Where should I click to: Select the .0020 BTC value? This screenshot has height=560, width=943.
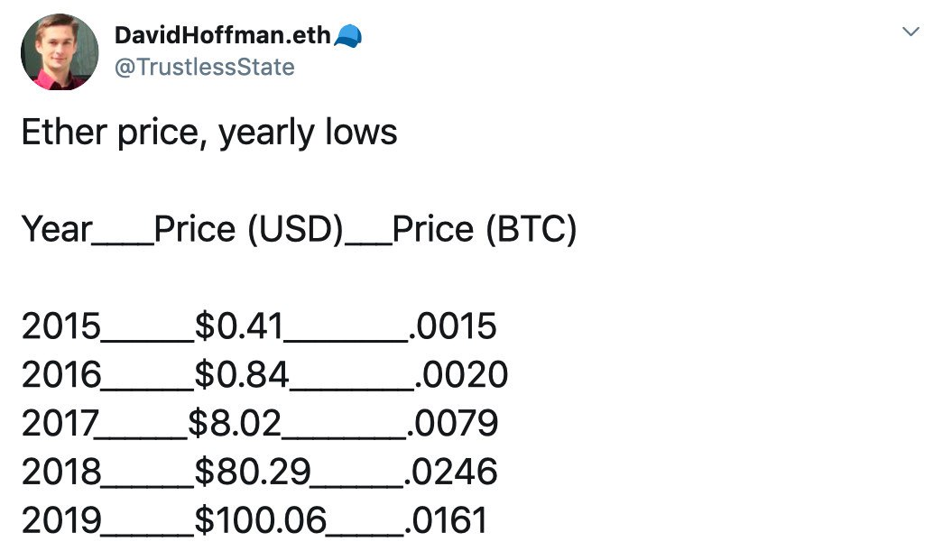(x=461, y=374)
